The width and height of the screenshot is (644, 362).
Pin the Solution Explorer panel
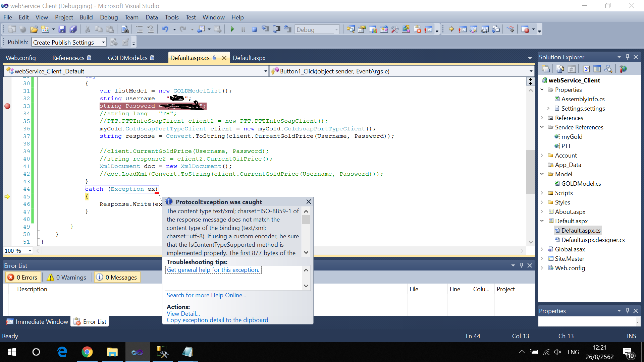coord(628,57)
